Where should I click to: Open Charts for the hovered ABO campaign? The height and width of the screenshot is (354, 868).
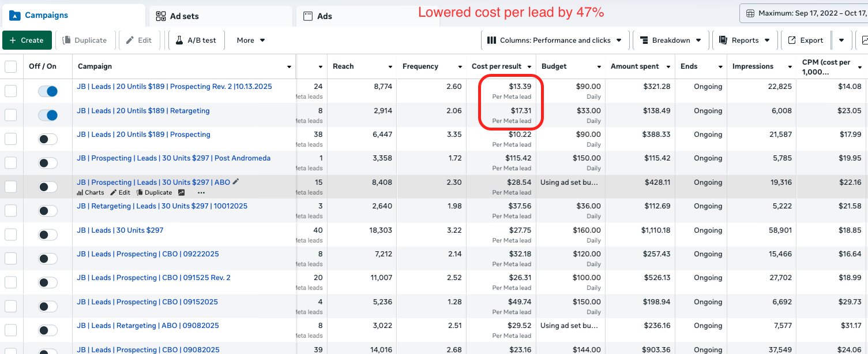pos(91,192)
